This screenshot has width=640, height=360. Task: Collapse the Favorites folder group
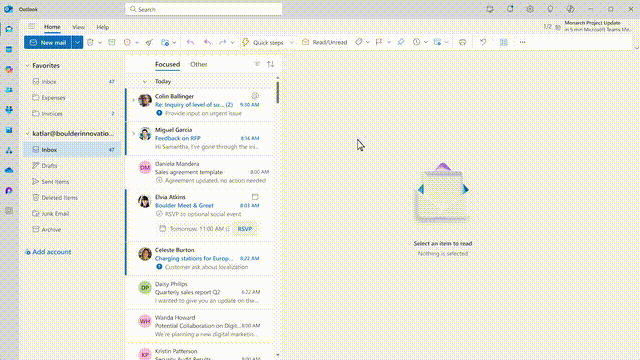pos(27,65)
